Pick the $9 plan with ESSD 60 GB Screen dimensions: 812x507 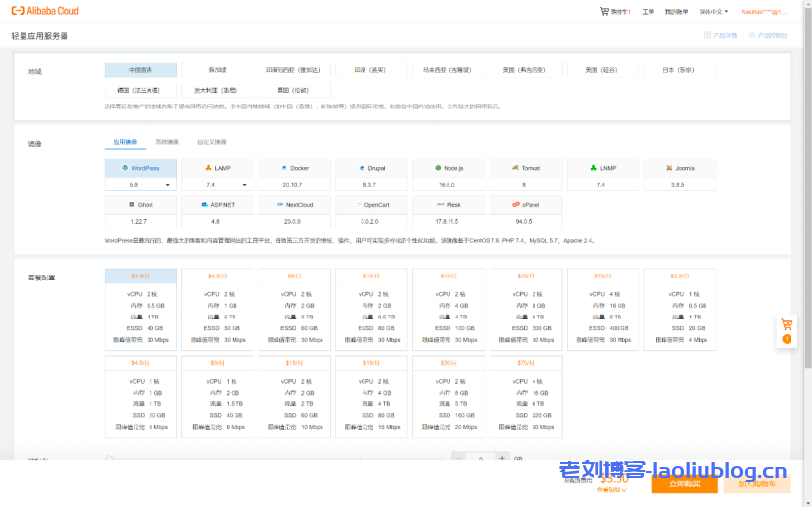[x=294, y=309]
